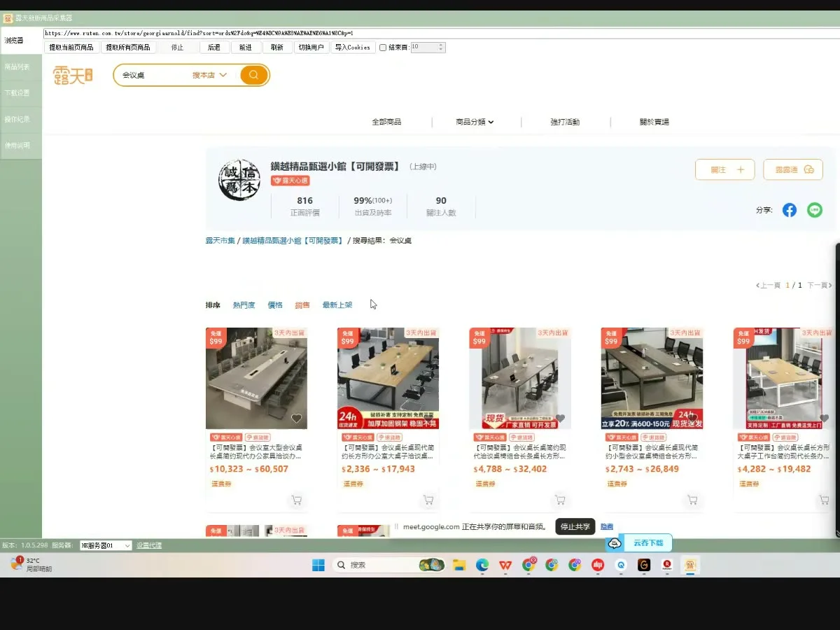840x630 pixels.
Task: Click the 露天心選 badge under the store name
Action: coord(290,181)
